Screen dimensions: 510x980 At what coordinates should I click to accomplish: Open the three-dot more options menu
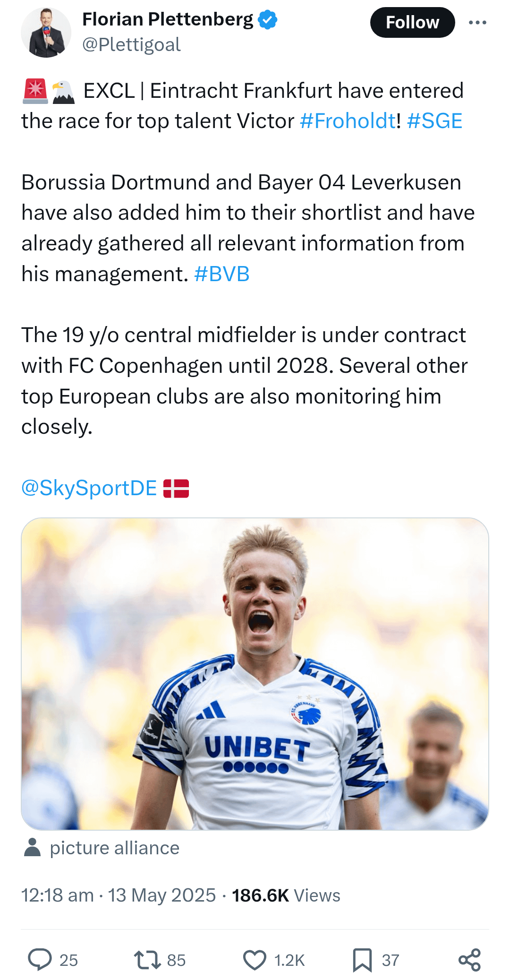point(477,22)
